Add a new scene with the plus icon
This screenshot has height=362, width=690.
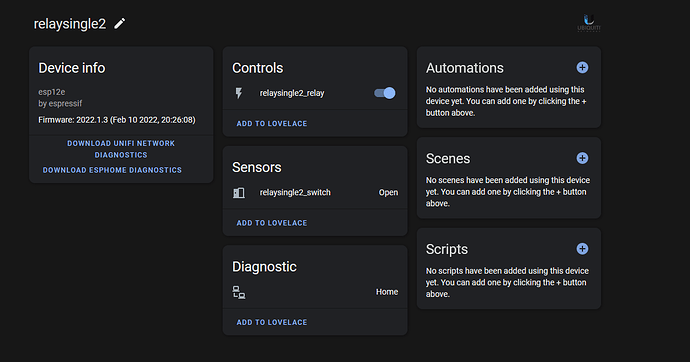coord(582,158)
